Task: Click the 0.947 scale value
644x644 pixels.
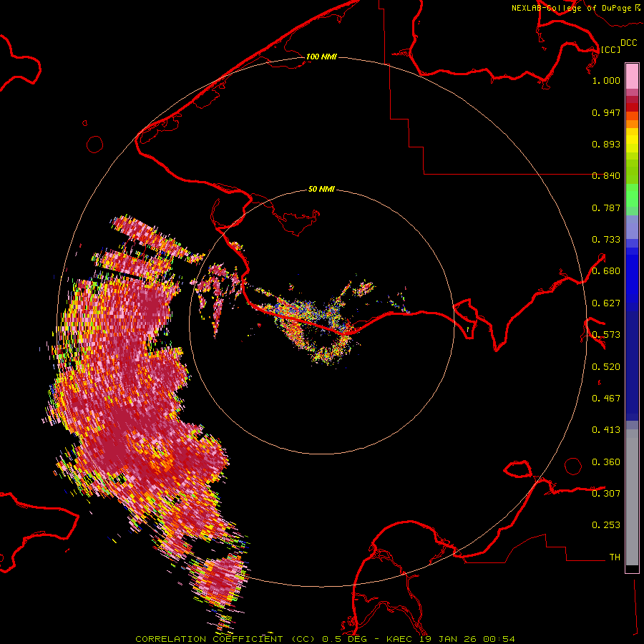Action: [606, 112]
